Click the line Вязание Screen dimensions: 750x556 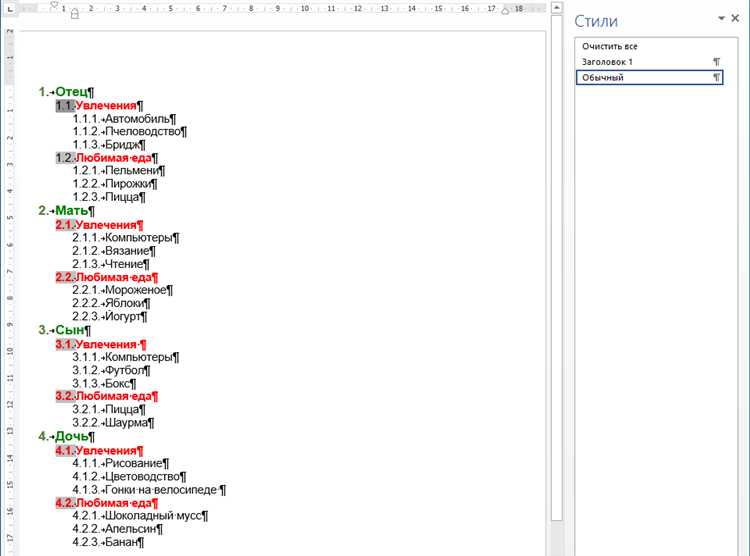pyautogui.click(x=114, y=251)
